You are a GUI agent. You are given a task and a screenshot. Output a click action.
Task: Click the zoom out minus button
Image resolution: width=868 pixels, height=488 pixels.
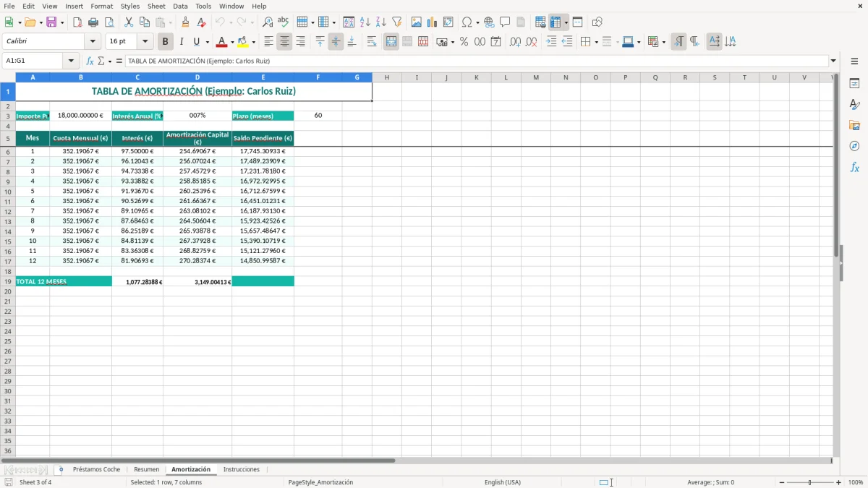[x=782, y=482]
